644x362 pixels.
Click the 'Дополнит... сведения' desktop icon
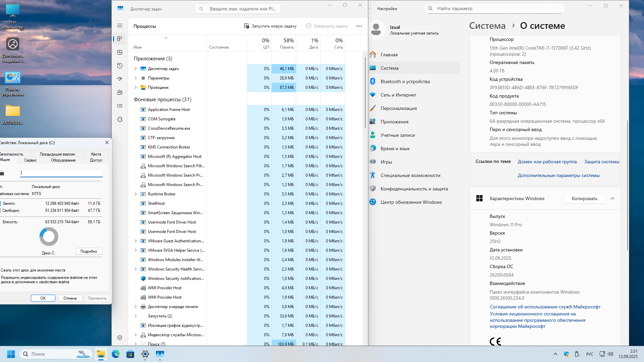click(x=12, y=50)
